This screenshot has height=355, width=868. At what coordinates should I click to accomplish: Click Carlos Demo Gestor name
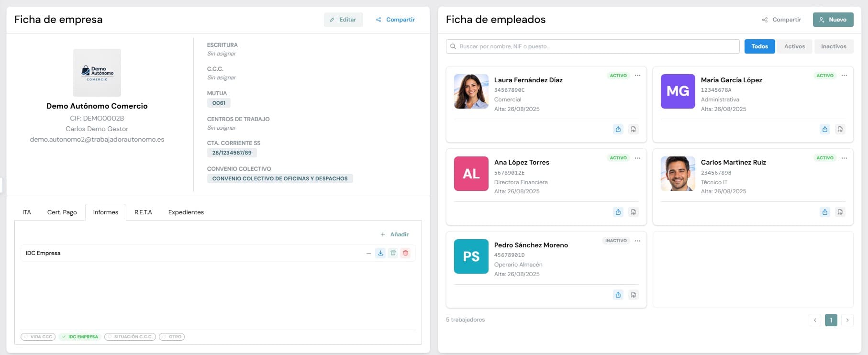(x=97, y=129)
